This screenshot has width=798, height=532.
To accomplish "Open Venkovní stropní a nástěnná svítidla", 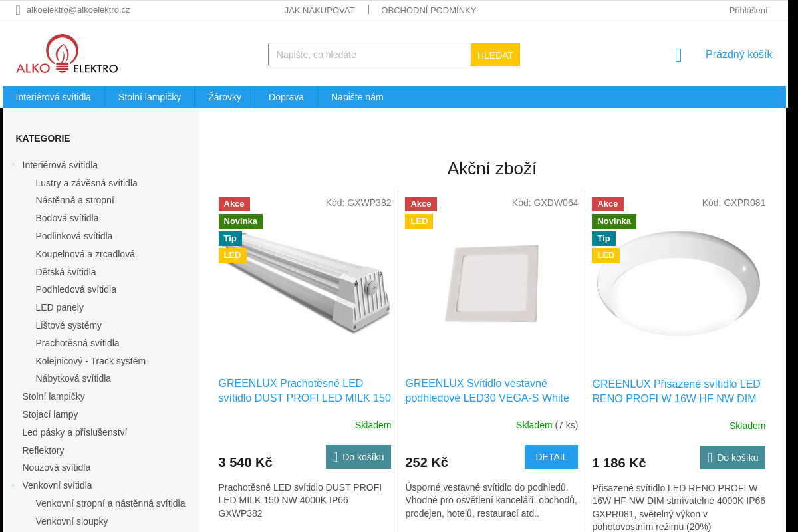I will 110,503.
